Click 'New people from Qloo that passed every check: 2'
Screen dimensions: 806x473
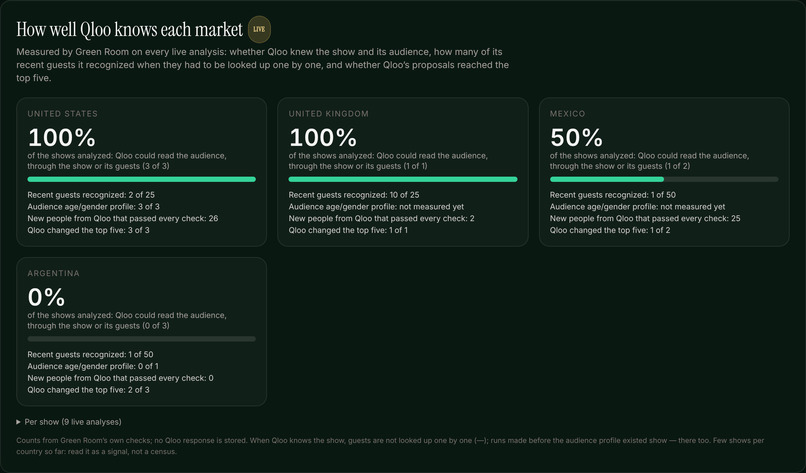[381, 219]
